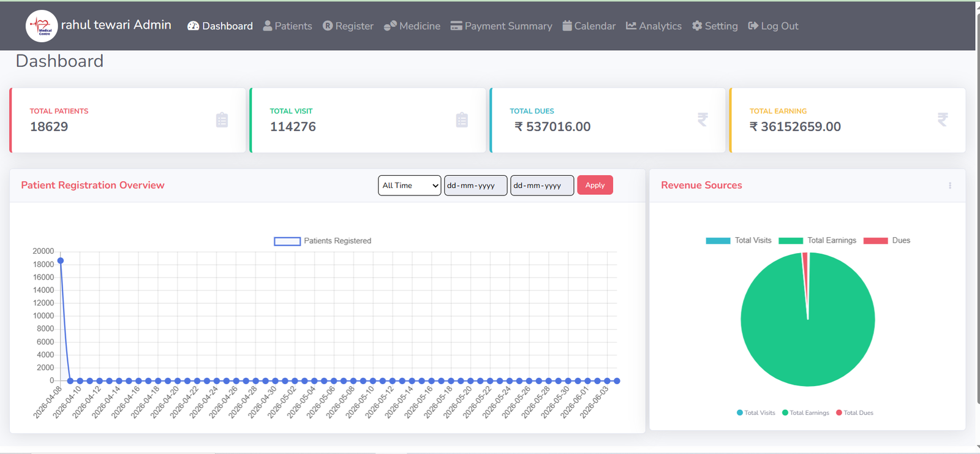This screenshot has width=980, height=454.
Task: Open the second dd-mm-yyyy end date picker
Action: [542, 186]
